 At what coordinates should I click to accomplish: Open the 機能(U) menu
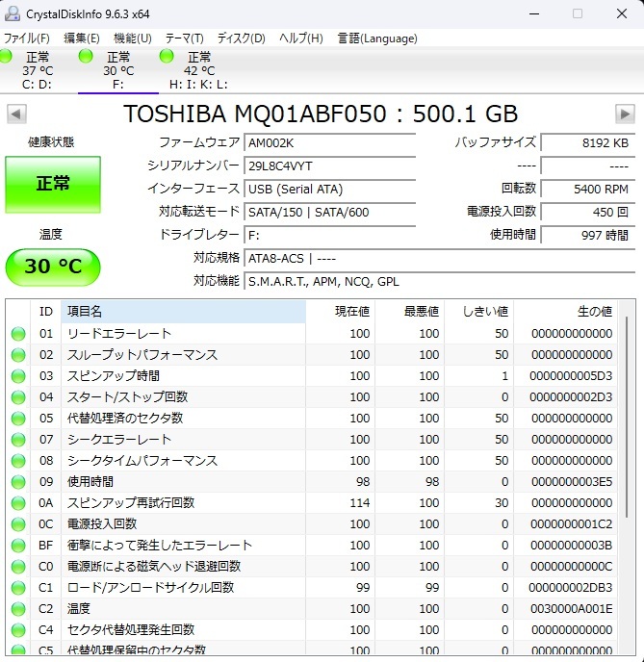[x=133, y=38]
